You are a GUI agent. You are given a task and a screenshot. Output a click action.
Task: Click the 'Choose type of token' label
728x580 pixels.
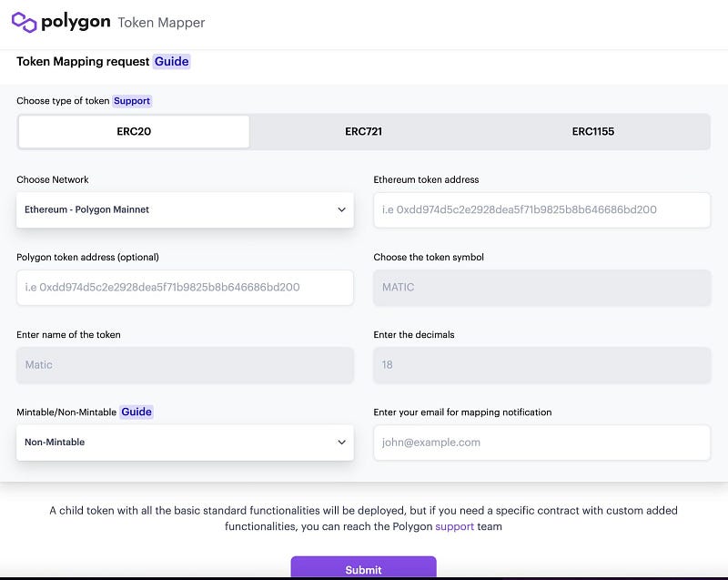[x=63, y=101]
